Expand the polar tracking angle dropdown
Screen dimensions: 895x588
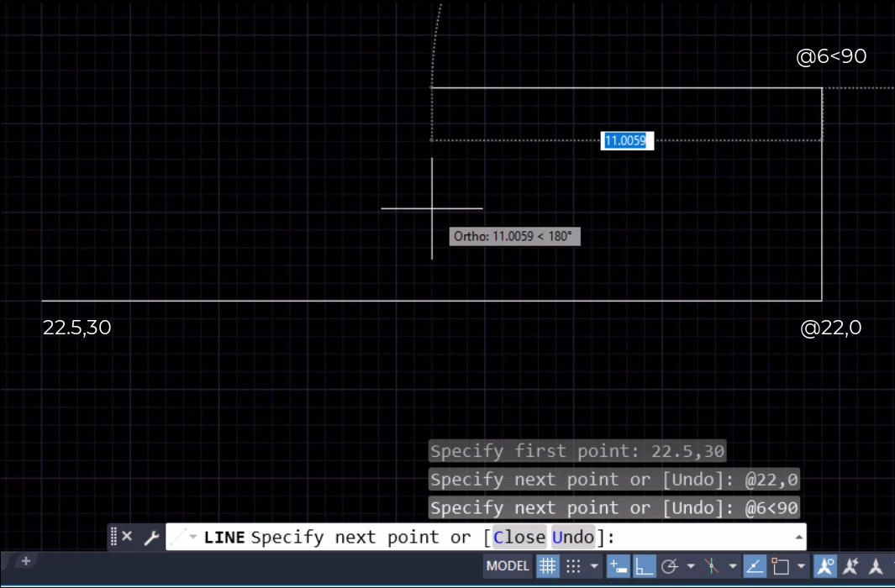pos(689,566)
